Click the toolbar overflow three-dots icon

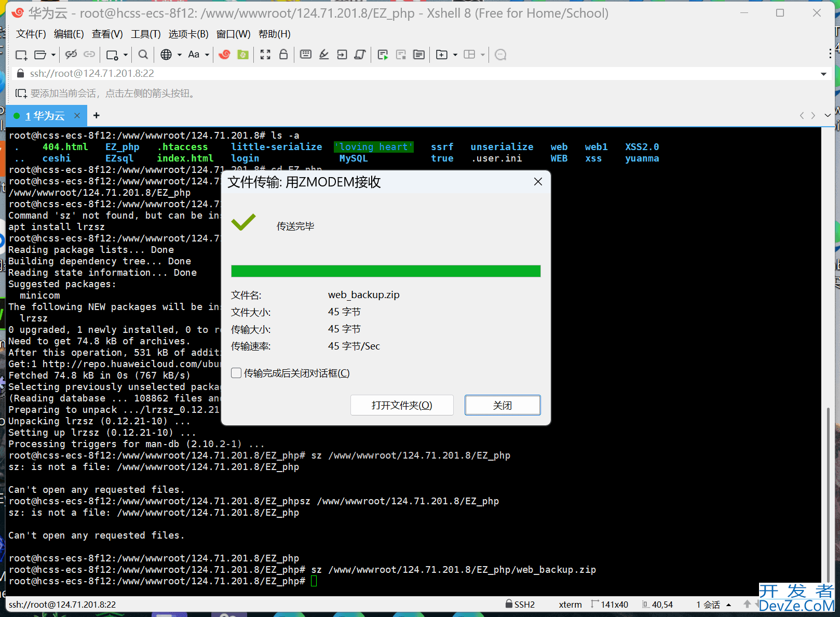pyautogui.click(x=831, y=53)
